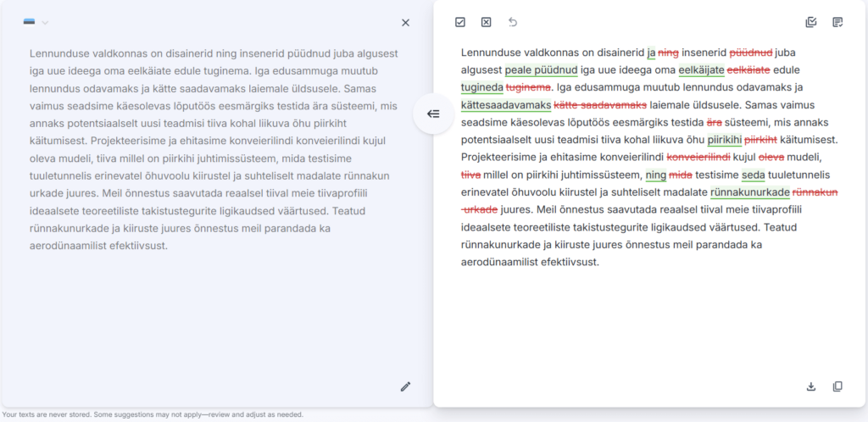Click the inserted word 'eelkäijate'
The height and width of the screenshot is (422, 868).
click(701, 70)
